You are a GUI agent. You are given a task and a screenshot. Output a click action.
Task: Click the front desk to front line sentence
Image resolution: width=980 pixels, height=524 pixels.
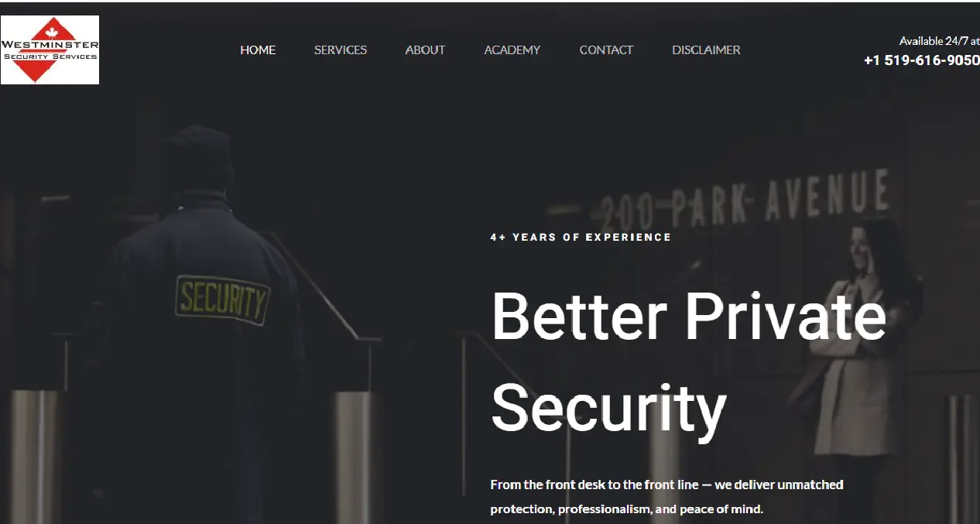[666, 485]
